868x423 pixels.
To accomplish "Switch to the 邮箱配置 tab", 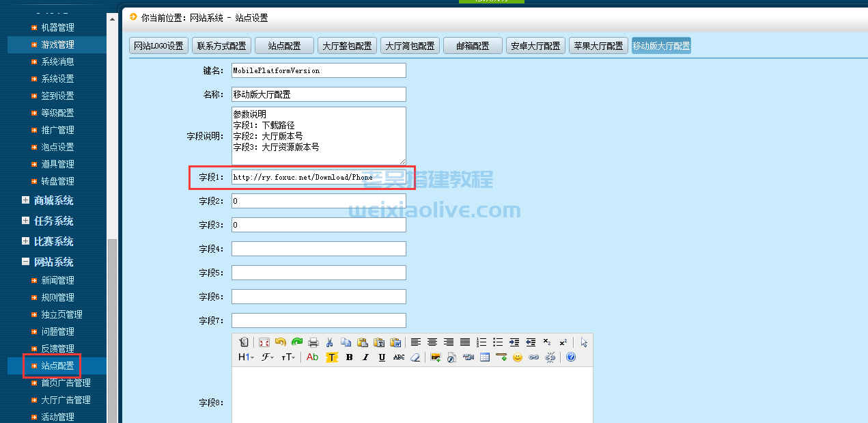I will pos(472,45).
